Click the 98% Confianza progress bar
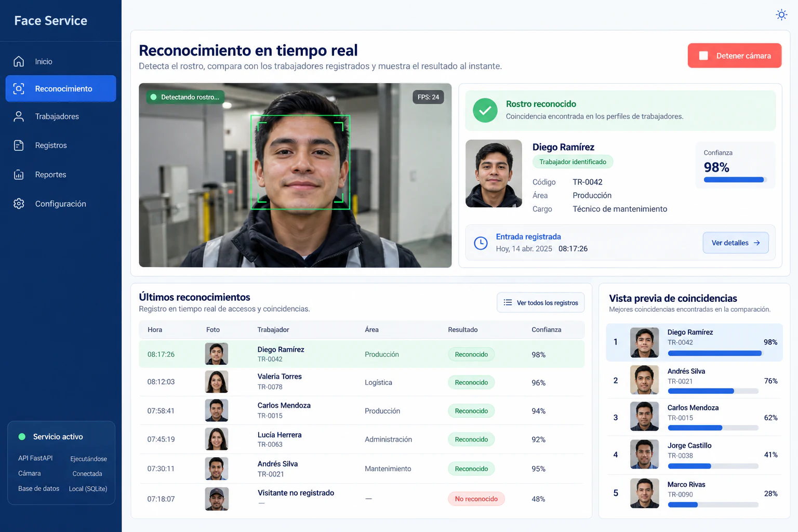Image resolution: width=798 pixels, height=532 pixels. (x=735, y=180)
